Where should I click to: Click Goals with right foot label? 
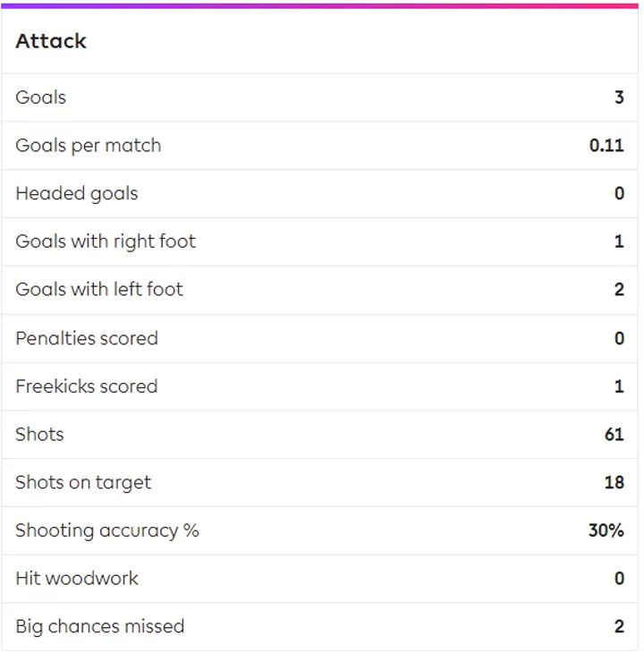click(106, 242)
